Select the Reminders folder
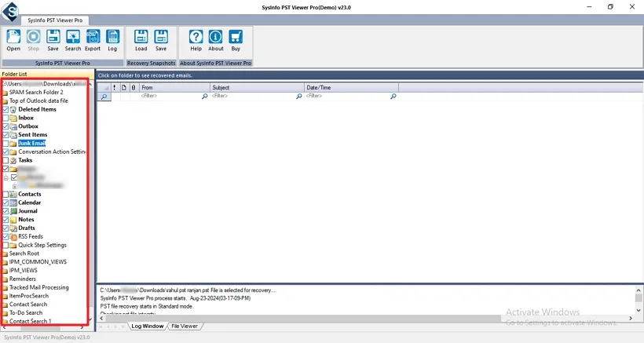Viewport: 644px width, 343px height. [23, 279]
